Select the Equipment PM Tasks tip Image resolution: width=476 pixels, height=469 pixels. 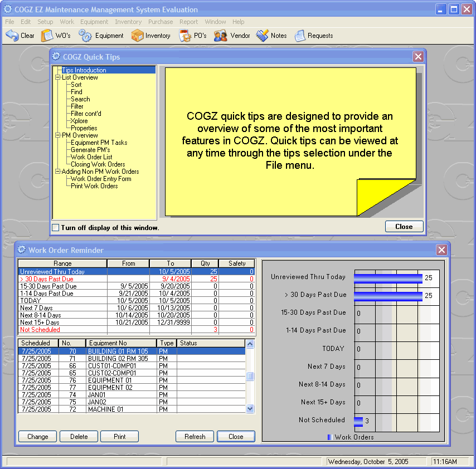99,143
